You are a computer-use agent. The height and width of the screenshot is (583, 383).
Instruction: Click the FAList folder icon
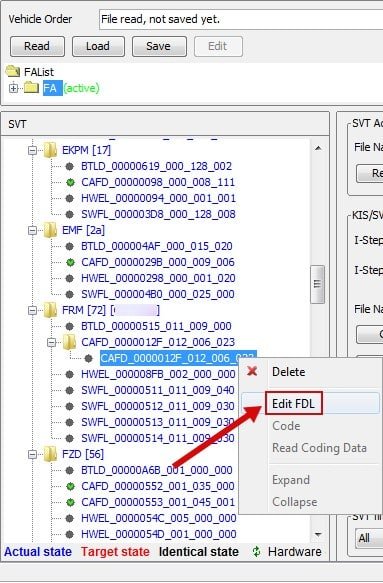pos(13,71)
